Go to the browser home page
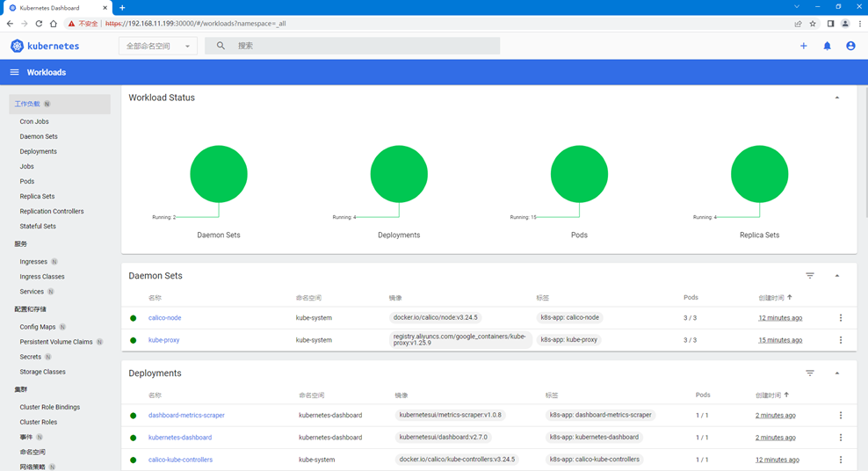868x471 pixels. [x=53, y=23]
